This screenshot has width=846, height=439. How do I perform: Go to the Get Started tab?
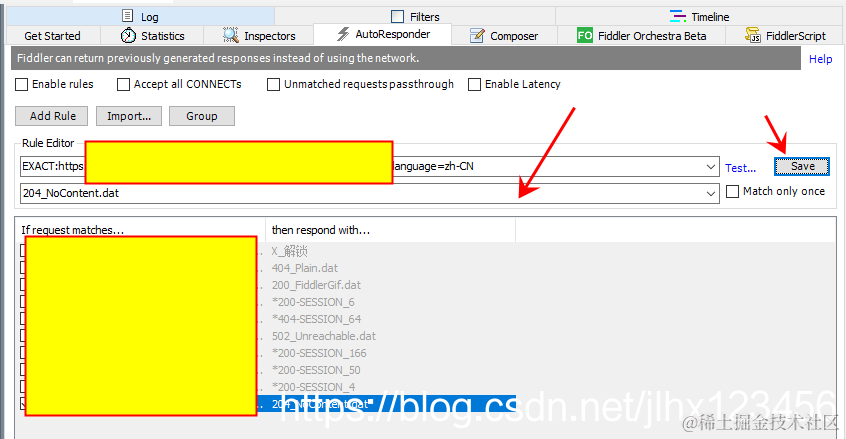52,36
